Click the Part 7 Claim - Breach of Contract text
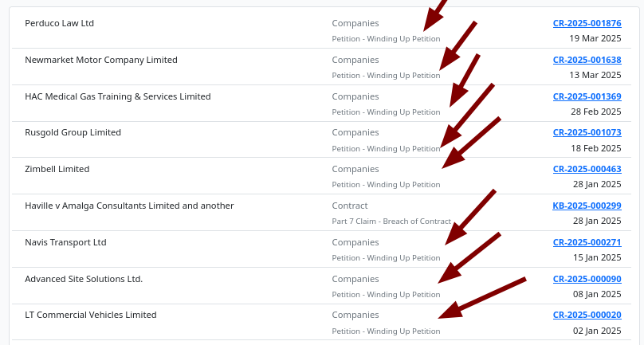The height and width of the screenshot is (345, 644). (x=391, y=222)
